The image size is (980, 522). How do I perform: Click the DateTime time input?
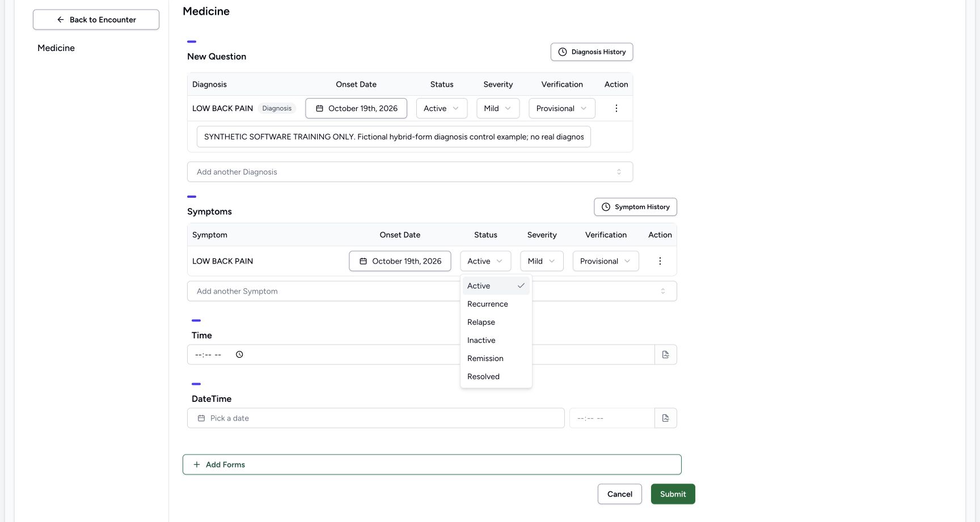pos(612,418)
